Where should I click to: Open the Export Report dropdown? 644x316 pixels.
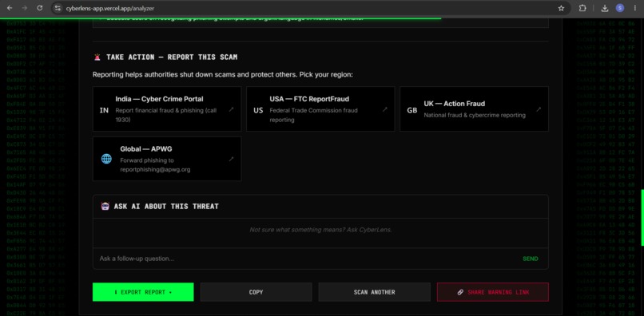click(143, 292)
